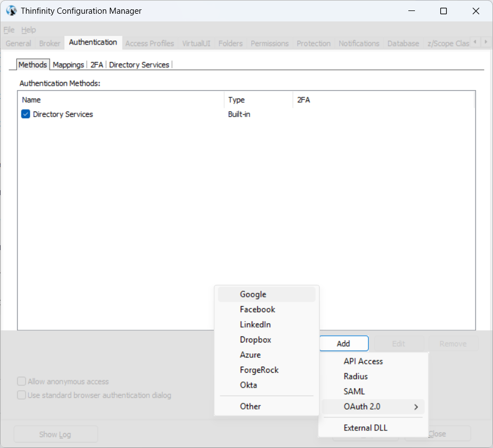
Task: Select Other OAuth provider
Action: point(267,406)
